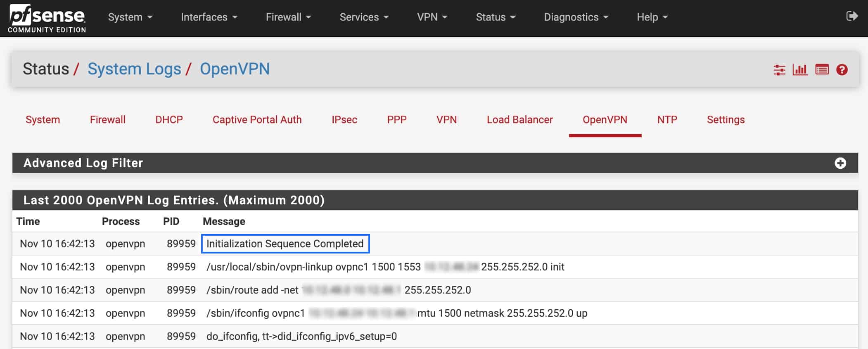Image resolution: width=868 pixels, height=349 pixels.
Task: Click the Initialization Sequence Completed message
Action: tap(285, 244)
